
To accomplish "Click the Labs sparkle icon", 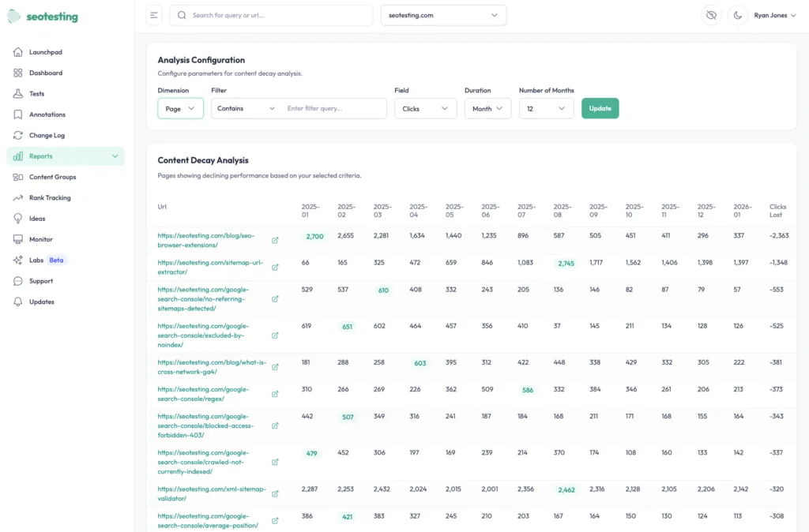I will (17, 260).
